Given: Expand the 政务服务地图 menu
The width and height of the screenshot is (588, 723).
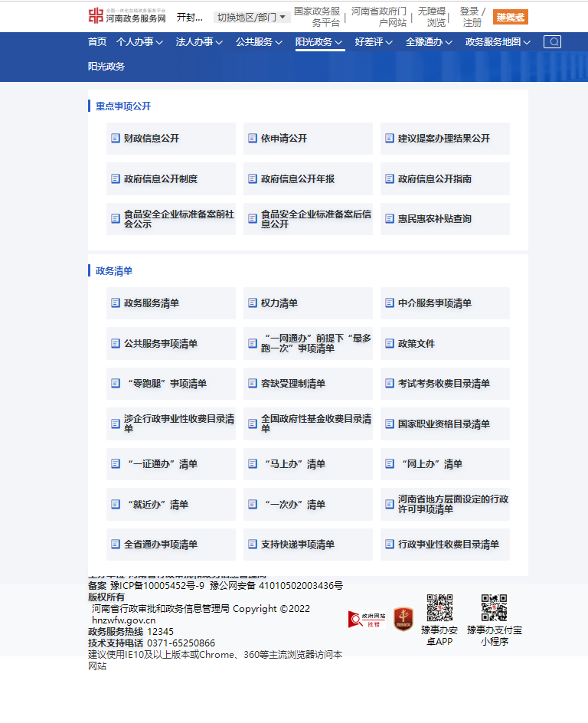Looking at the screenshot, I should 498,42.
